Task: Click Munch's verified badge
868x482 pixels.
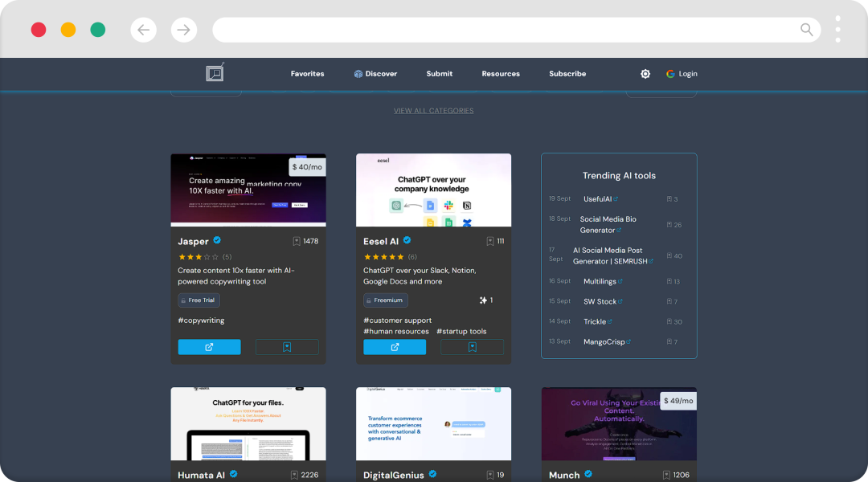Action: pyautogui.click(x=588, y=474)
